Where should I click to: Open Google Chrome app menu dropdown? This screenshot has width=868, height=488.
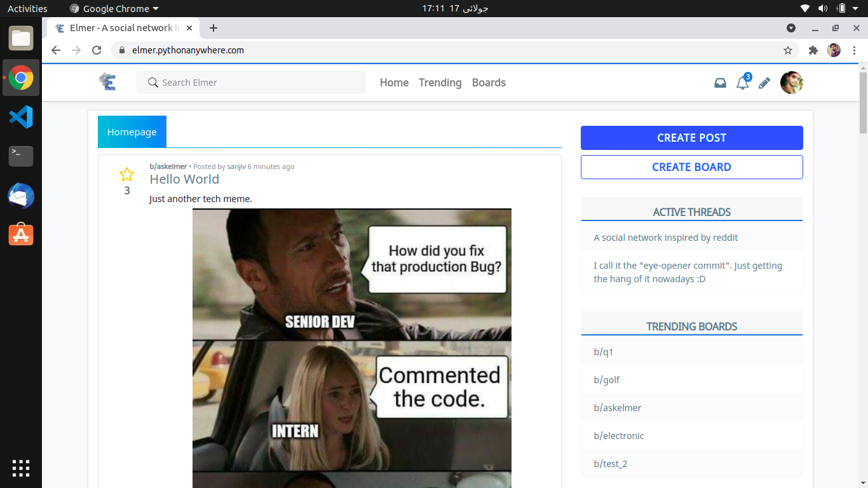114,8
